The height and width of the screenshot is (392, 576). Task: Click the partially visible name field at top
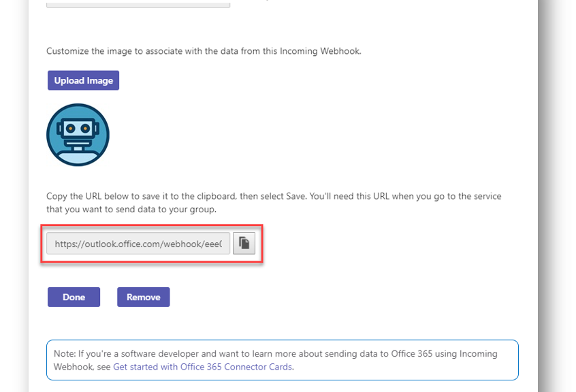click(138, 4)
